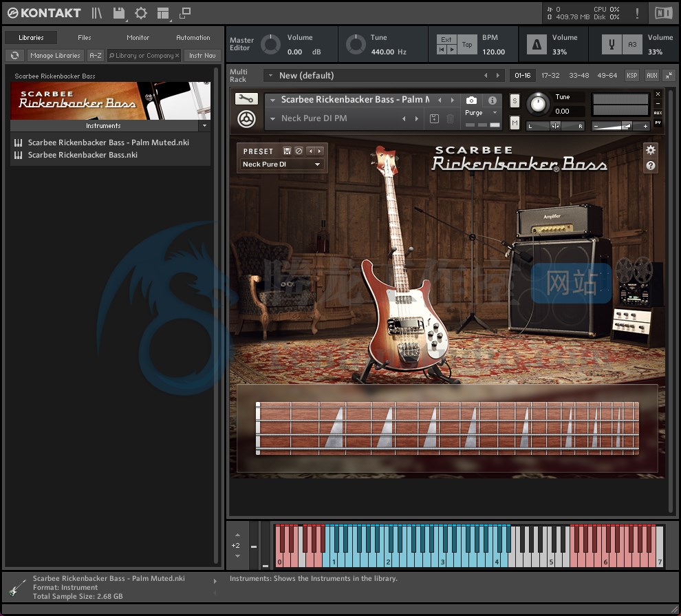Show instrument info view icon
Viewport: 681px width, 616px height.
[492, 100]
